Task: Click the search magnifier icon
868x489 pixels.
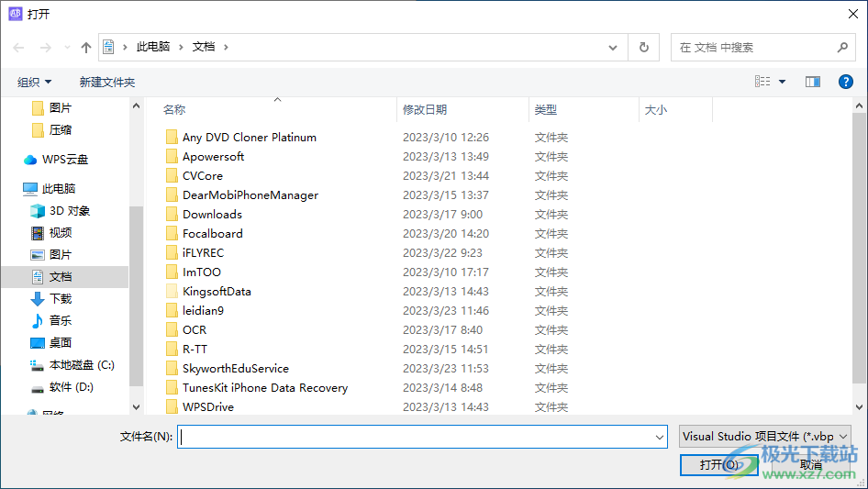Action: pos(842,48)
